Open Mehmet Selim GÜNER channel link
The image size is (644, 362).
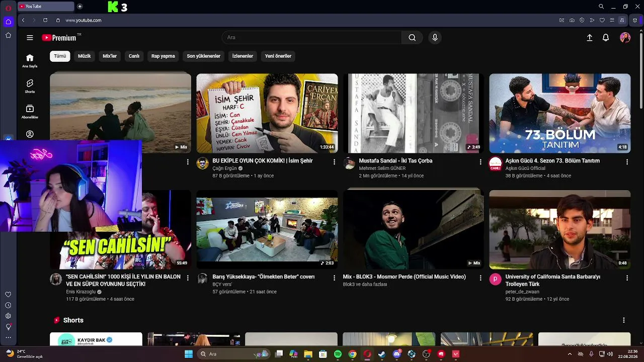(382, 168)
